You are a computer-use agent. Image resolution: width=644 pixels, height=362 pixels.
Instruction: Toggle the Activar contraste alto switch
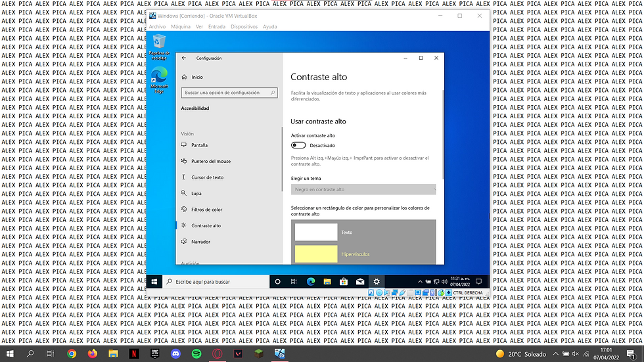tap(298, 145)
